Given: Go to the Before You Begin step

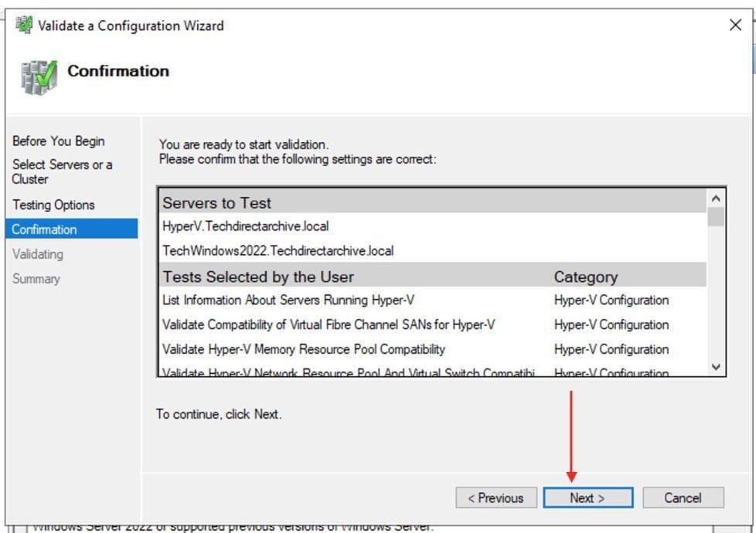Looking at the screenshot, I should pos(59,141).
